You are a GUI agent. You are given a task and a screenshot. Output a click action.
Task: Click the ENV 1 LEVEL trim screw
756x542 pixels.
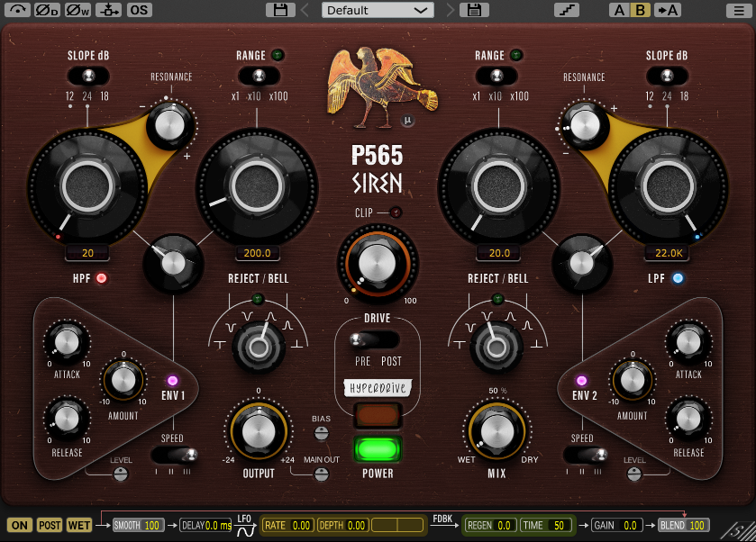(121, 474)
